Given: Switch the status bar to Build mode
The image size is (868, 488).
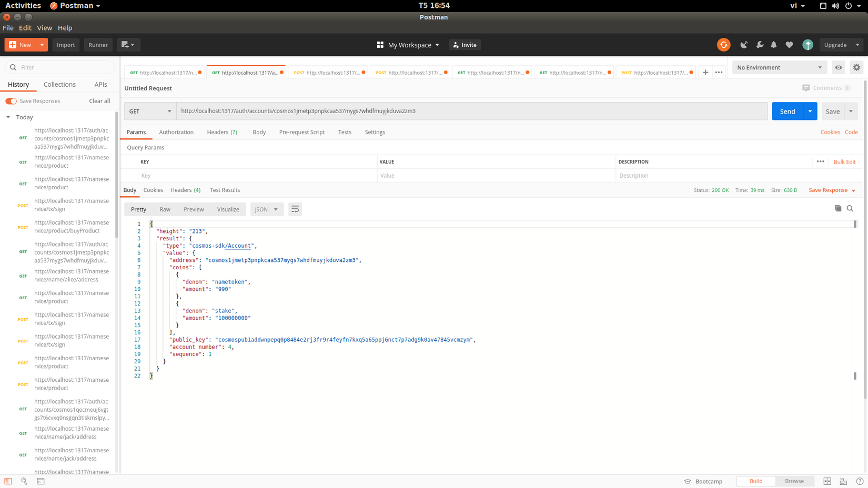Looking at the screenshot, I should pyautogui.click(x=756, y=481).
